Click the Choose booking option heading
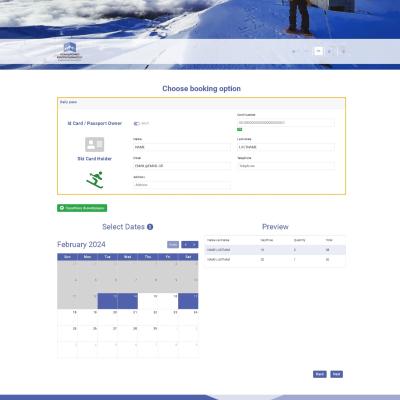This screenshot has width=400, height=400. [x=201, y=89]
